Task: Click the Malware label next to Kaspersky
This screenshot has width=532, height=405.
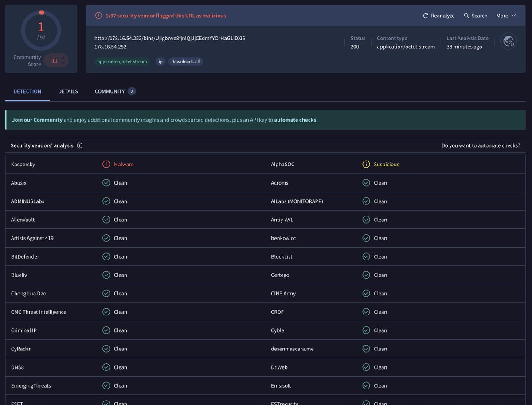Action: pyautogui.click(x=124, y=164)
